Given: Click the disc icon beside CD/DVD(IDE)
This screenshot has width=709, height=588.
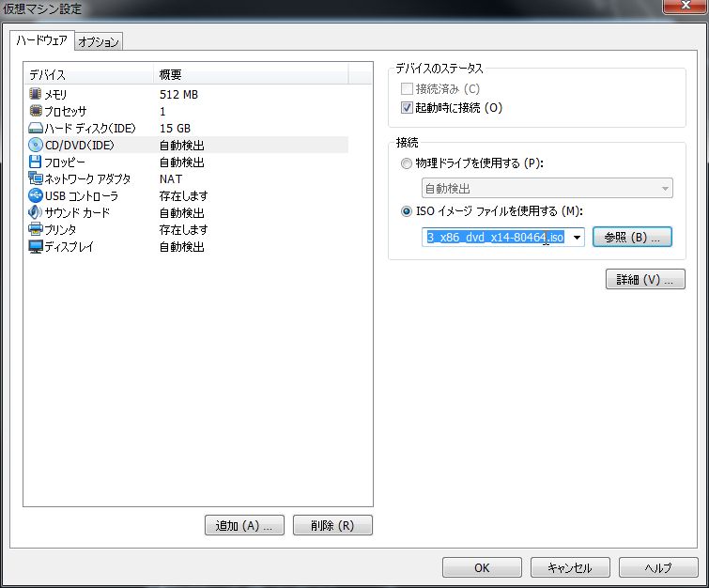Looking at the screenshot, I should pos(36,145).
